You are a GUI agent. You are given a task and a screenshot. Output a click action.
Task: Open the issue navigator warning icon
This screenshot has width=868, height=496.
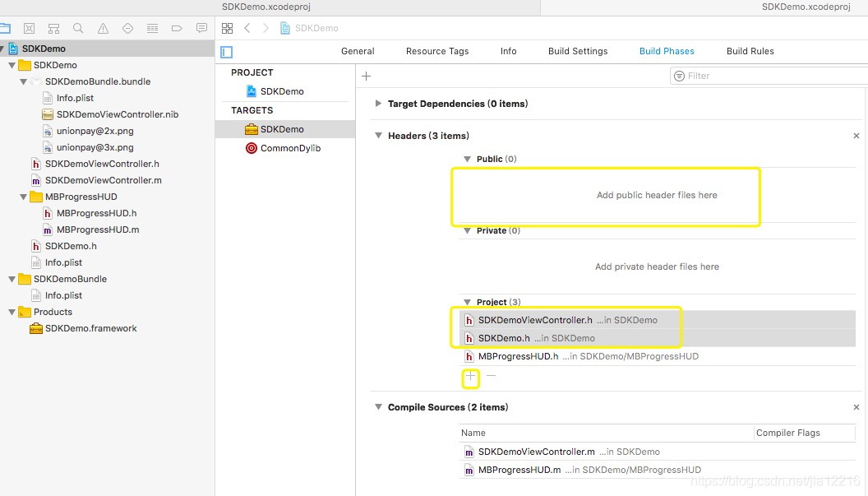point(103,28)
